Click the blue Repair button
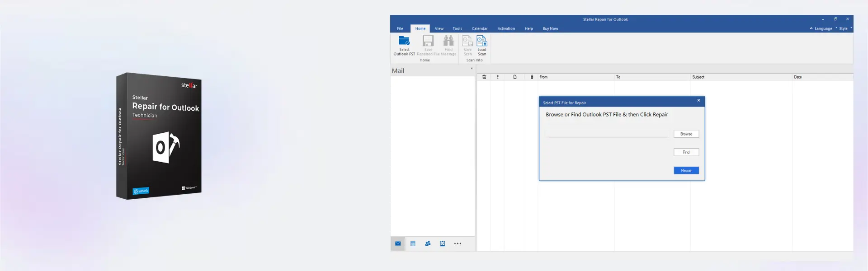The image size is (868, 271). [686, 170]
